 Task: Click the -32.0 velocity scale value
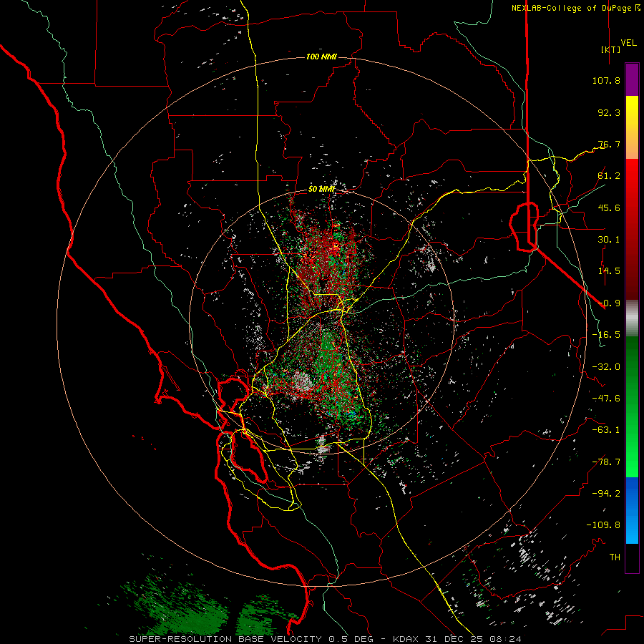coord(606,367)
